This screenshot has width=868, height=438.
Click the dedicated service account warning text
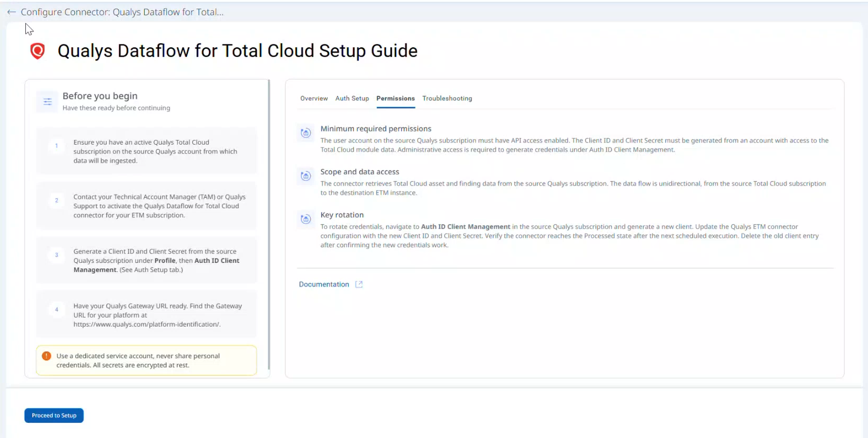[138, 361]
